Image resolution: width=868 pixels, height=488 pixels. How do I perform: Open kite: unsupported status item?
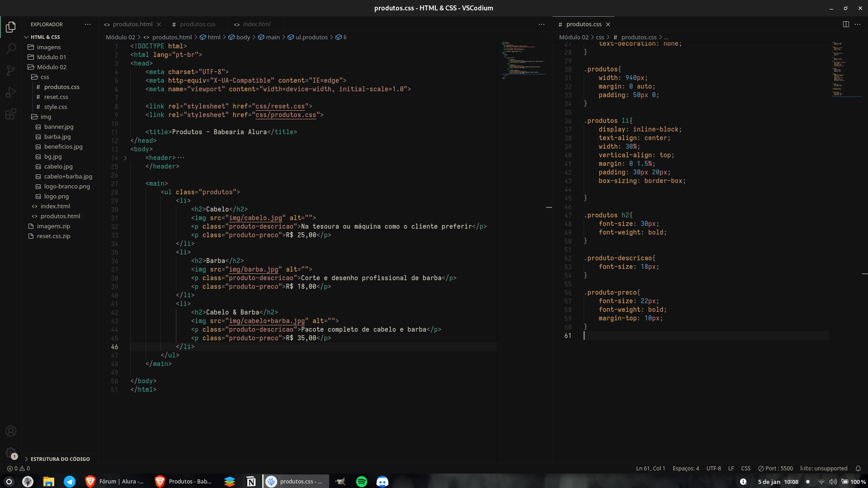coord(824,469)
